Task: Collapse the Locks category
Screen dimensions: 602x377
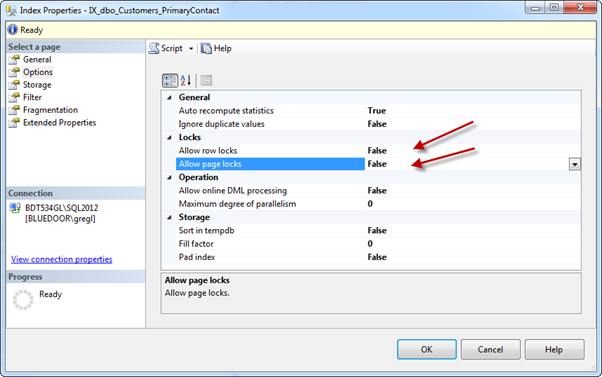Action: click(169, 137)
